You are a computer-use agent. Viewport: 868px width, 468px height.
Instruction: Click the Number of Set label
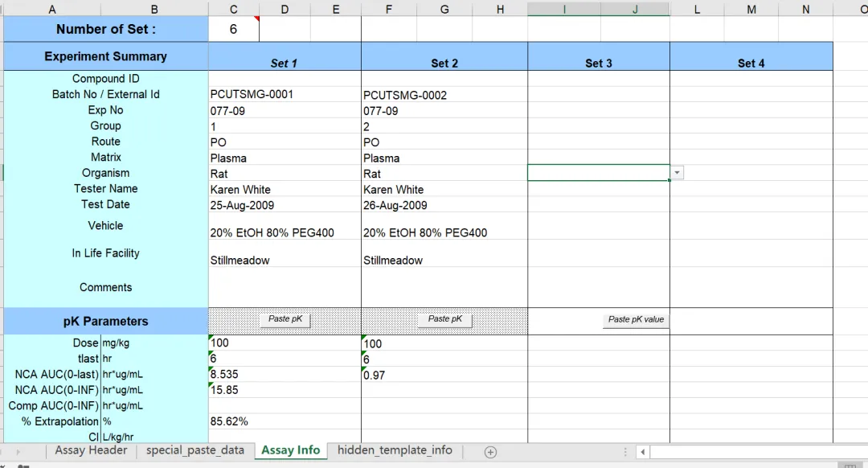click(x=106, y=30)
